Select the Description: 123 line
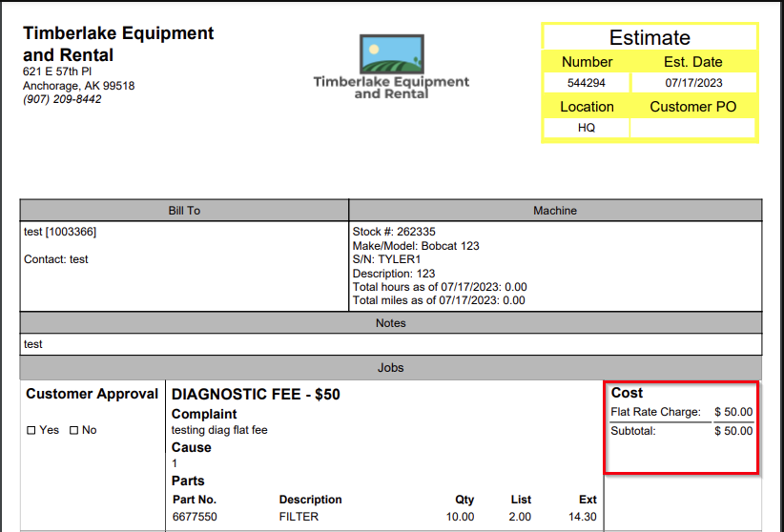The width and height of the screenshot is (784, 532). coord(394,274)
